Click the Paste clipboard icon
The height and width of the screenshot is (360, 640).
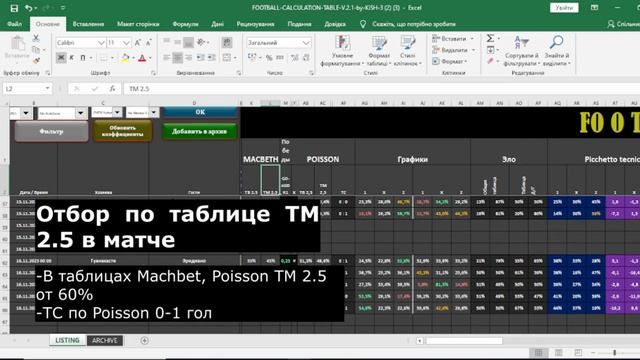tap(17, 44)
